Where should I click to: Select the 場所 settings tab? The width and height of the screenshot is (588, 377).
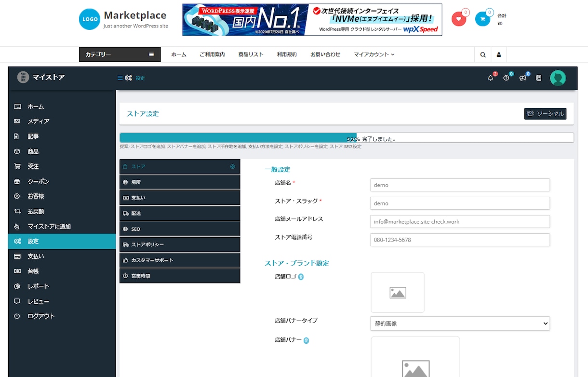click(180, 182)
